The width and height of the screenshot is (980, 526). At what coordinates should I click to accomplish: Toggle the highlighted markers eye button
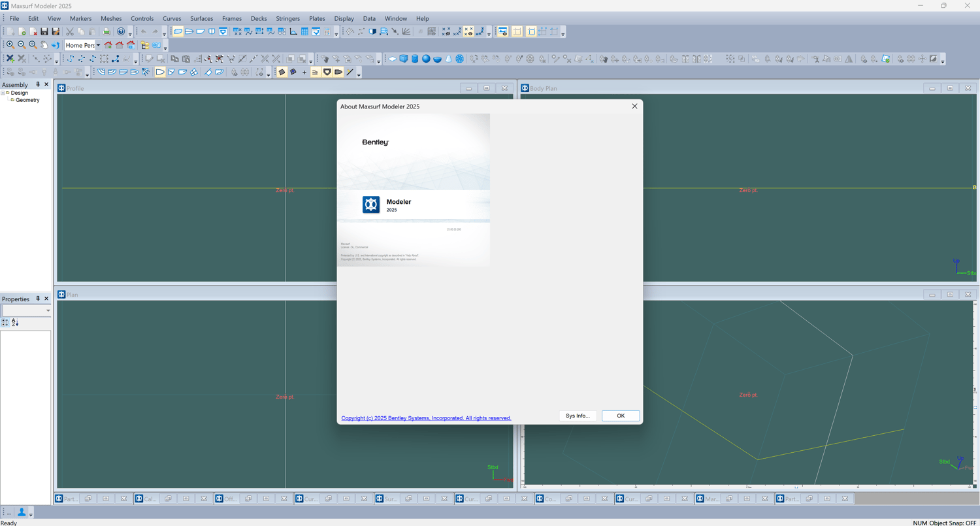coord(468,31)
